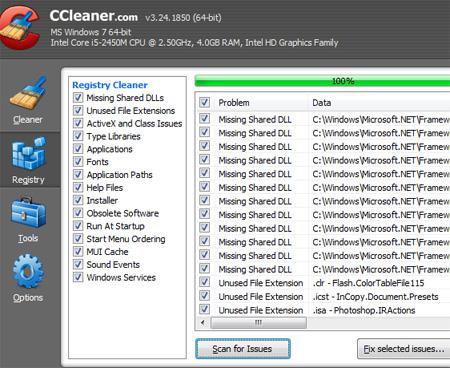Uncheck Application Paths option
Viewport: 450px width, 368px height.
point(78,175)
